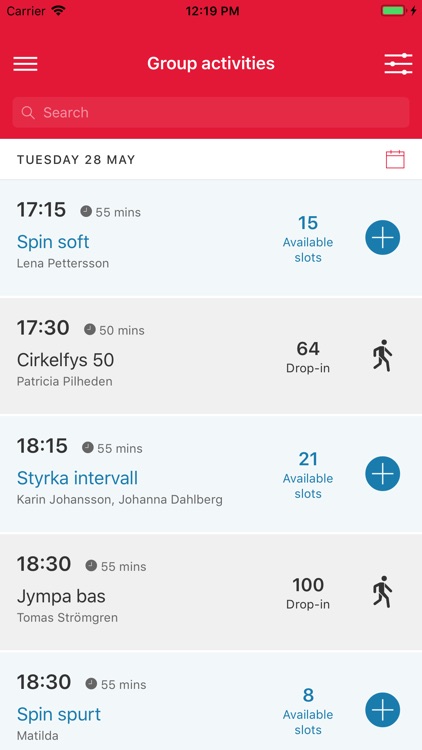This screenshot has width=422, height=750.
Task: Click the search magnifier icon
Action: tap(28, 113)
